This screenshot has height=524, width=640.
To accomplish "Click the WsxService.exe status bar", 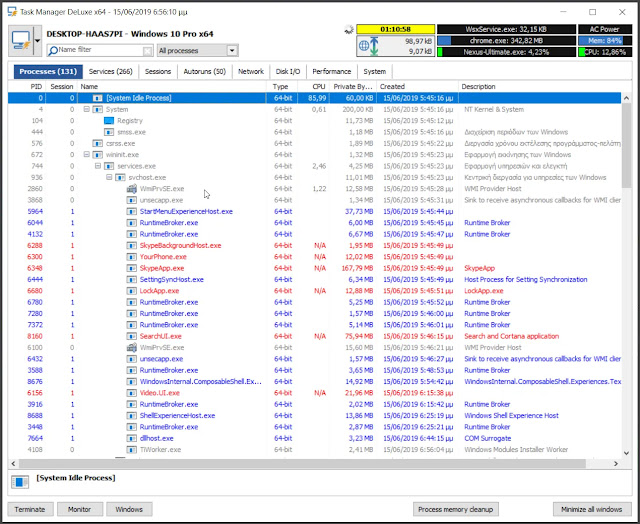I will click(506, 29).
